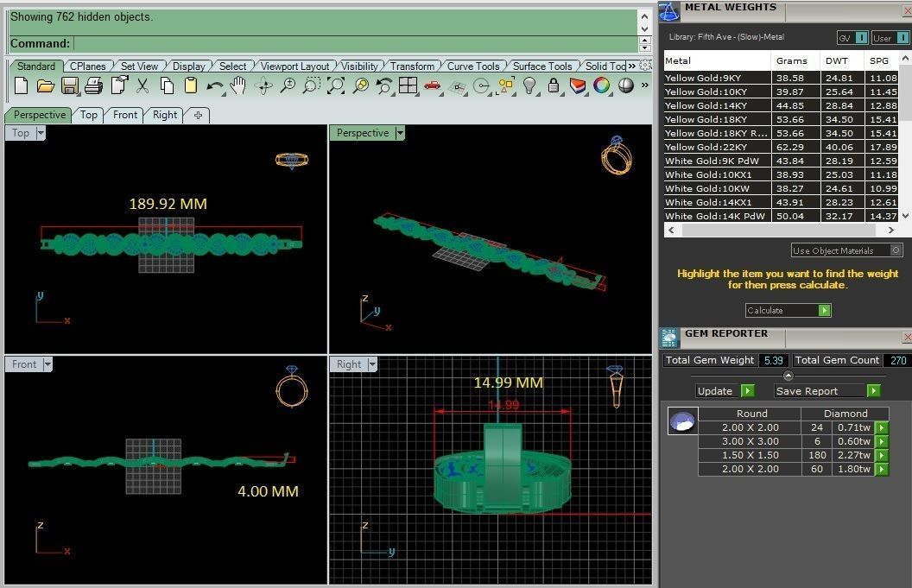Click the Four Viewports layout icon
The image size is (912, 588).
[408, 85]
